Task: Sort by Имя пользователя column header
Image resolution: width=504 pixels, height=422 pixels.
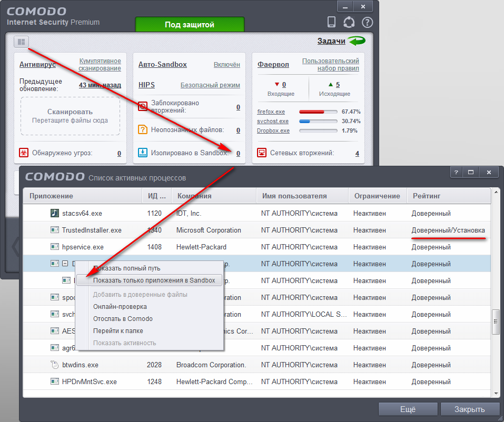Action: [x=302, y=196]
